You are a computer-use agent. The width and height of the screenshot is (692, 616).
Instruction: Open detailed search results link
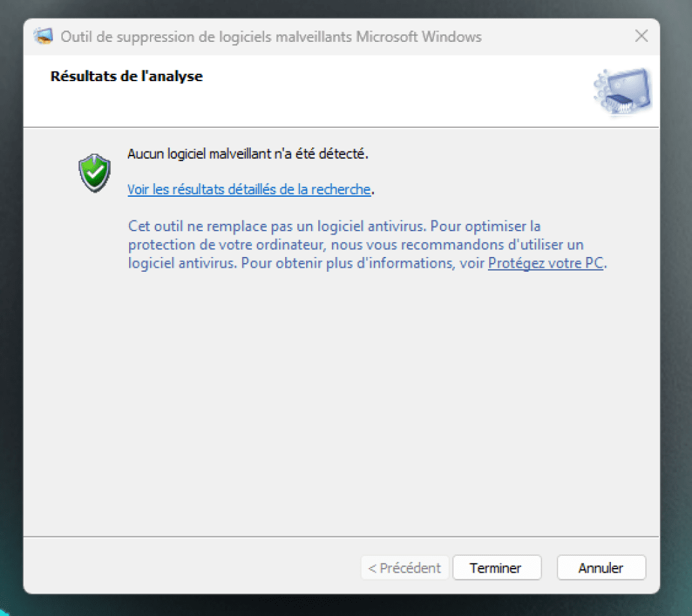[249, 189]
